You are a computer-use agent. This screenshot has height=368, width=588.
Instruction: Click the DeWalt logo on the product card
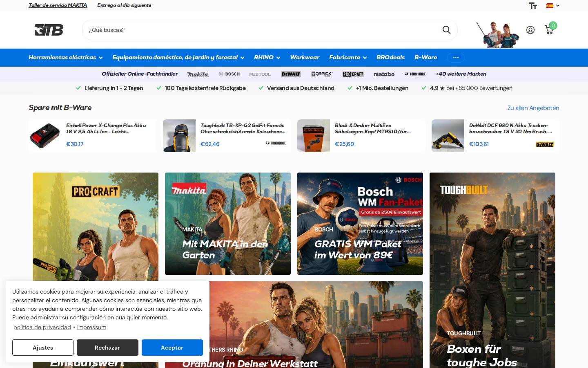pos(545,144)
